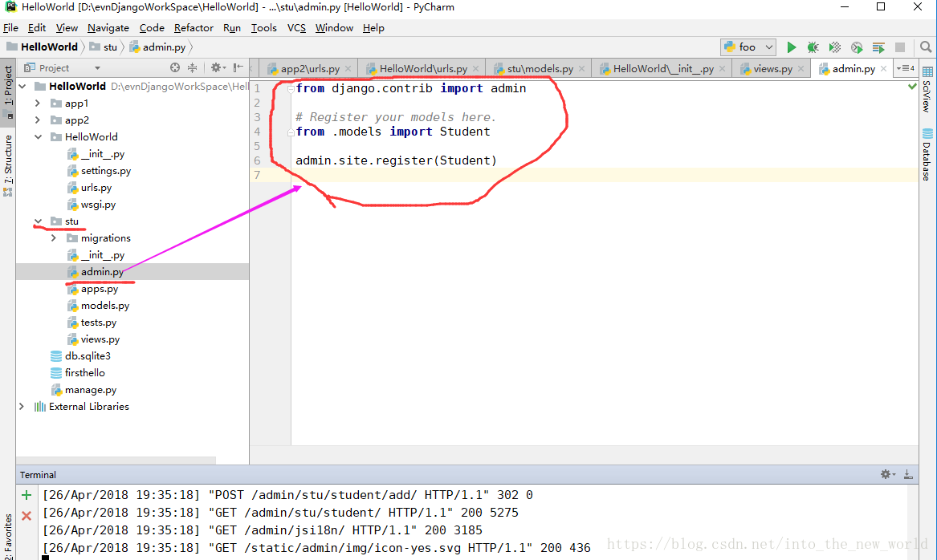The image size is (937, 560).
Task: Run the foo configuration with green play icon
Action: [x=791, y=47]
